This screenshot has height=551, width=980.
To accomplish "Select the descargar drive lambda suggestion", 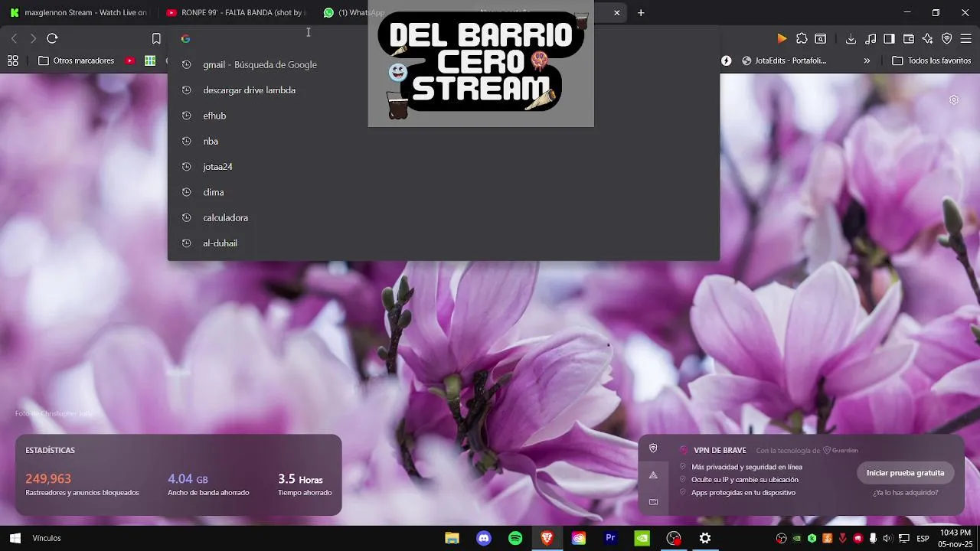I will pos(443,90).
